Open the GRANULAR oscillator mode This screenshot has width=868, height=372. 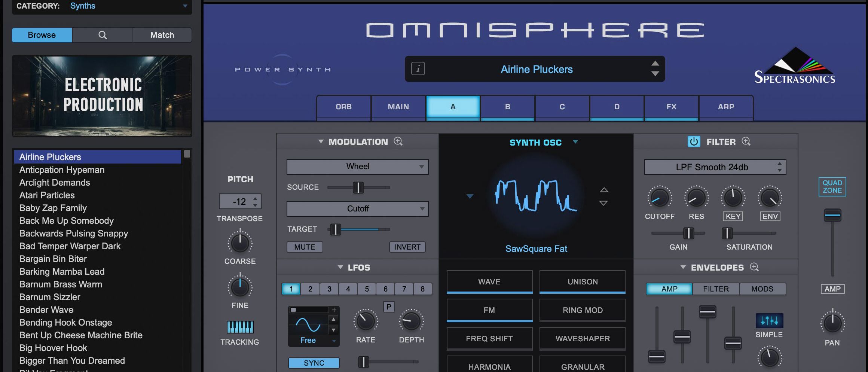[x=583, y=366]
